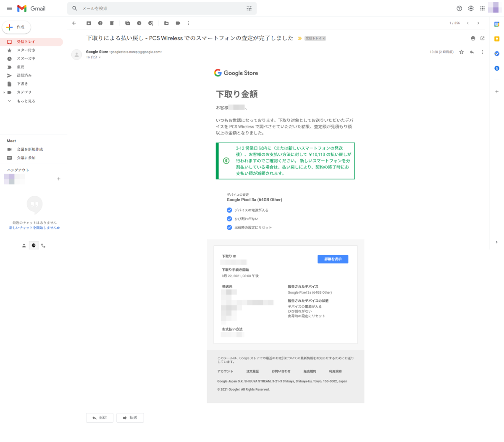504x442 pixels.
Task: Open the スター付き folder
Action: pos(31,50)
